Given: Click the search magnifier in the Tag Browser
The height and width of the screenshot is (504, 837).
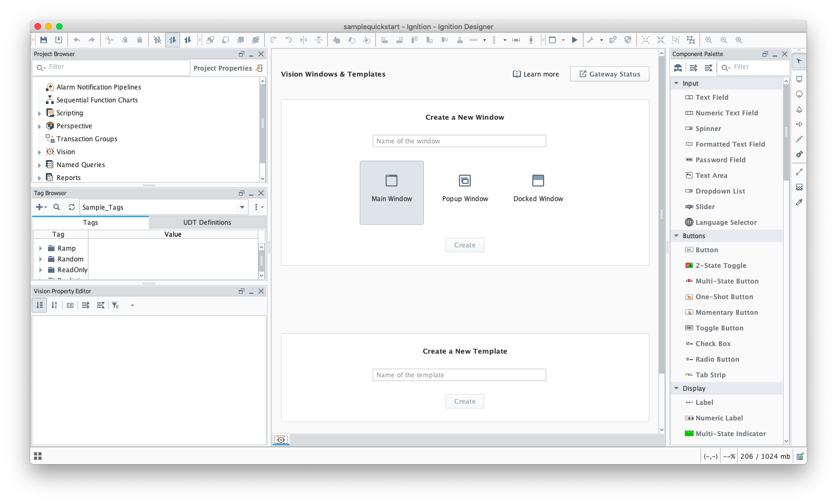Looking at the screenshot, I should pyautogui.click(x=57, y=207).
